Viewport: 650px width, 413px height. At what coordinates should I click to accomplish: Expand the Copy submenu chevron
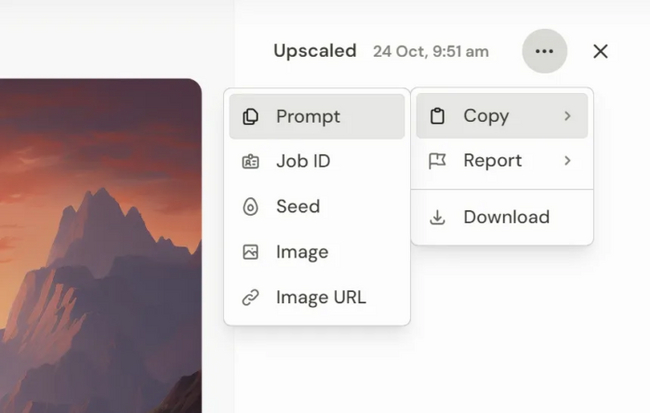click(x=567, y=116)
